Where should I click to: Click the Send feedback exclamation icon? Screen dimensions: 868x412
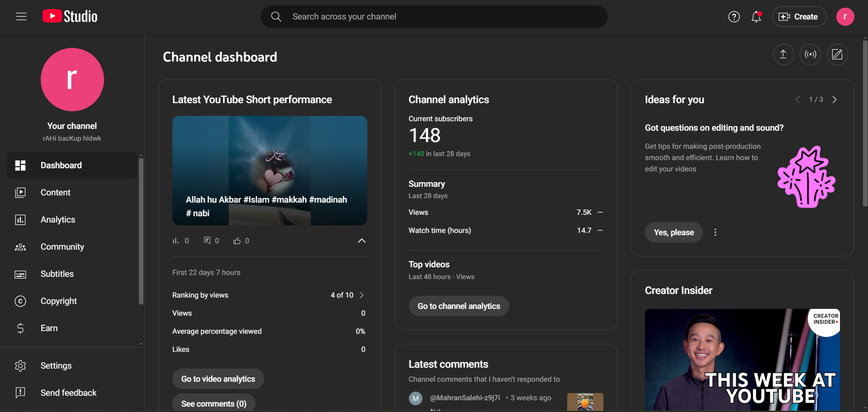20,393
